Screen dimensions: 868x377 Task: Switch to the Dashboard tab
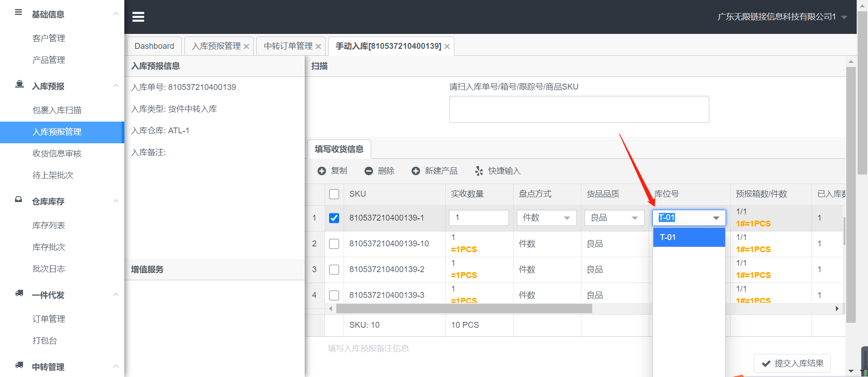click(x=154, y=46)
